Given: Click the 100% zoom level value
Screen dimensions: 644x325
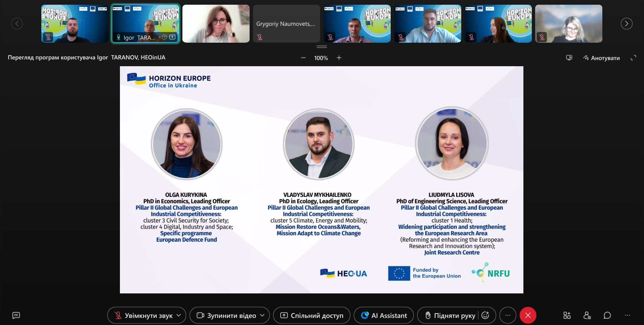Looking at the screenshot, I should tap(321, 58).
